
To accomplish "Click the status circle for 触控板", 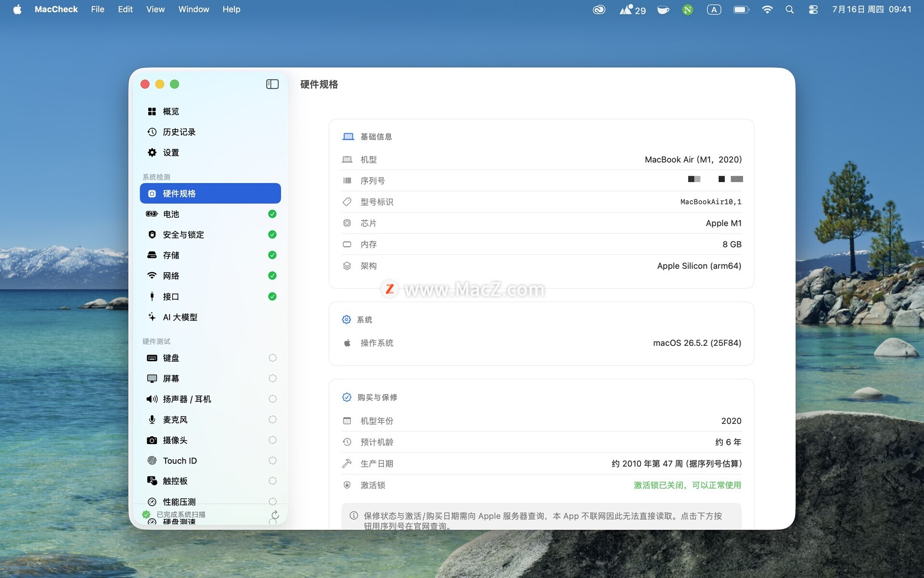I will pyautogui.click(x=272, y=481).
